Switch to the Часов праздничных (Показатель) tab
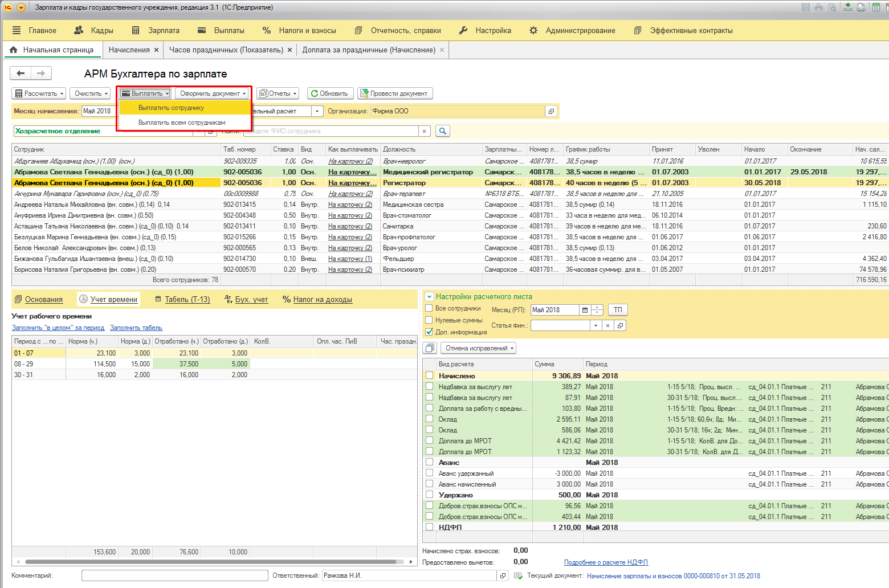 click(226, 50)
